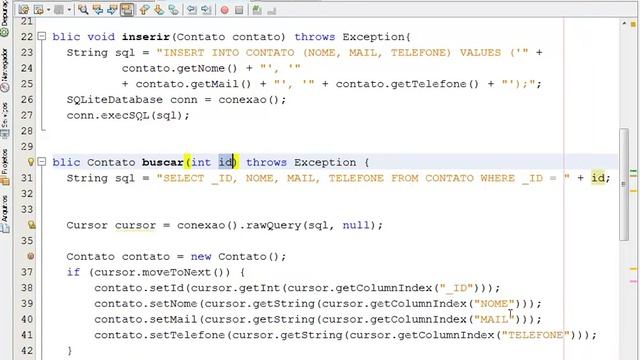Click 'throws' keyword on line 22

click(x=315, y=37)
